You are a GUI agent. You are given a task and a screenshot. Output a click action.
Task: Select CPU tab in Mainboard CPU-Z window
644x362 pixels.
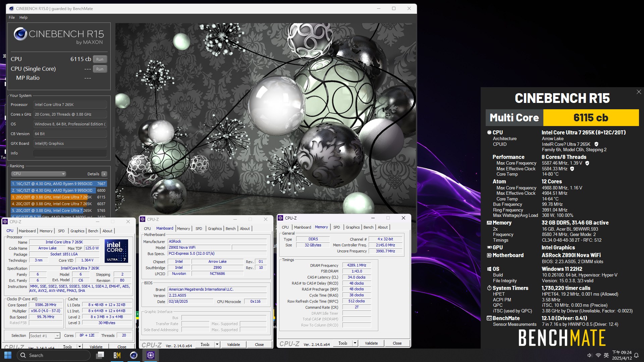[x=147, y=229]
